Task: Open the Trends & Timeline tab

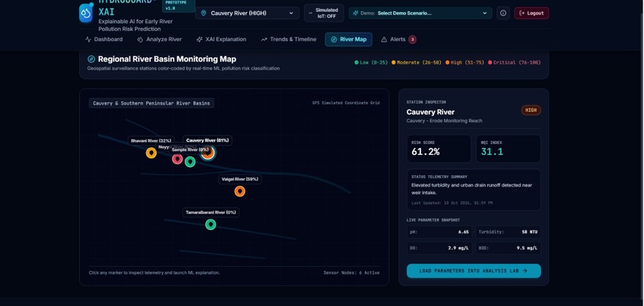Action: coord(288,39)
